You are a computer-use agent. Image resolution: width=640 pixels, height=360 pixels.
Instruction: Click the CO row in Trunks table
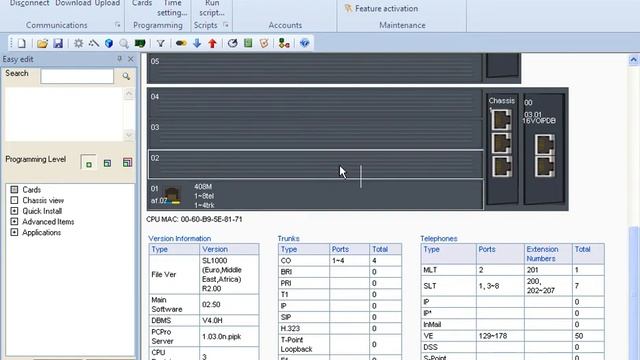340,260
